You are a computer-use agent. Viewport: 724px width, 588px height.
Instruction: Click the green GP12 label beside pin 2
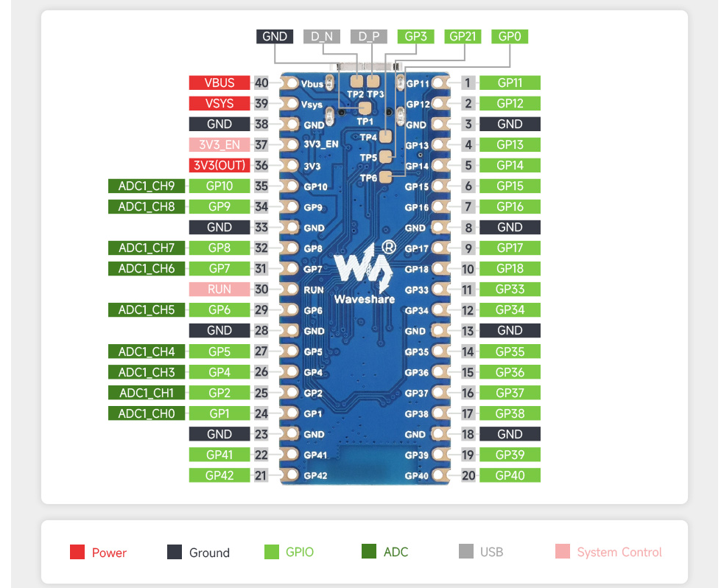(510, 103)
